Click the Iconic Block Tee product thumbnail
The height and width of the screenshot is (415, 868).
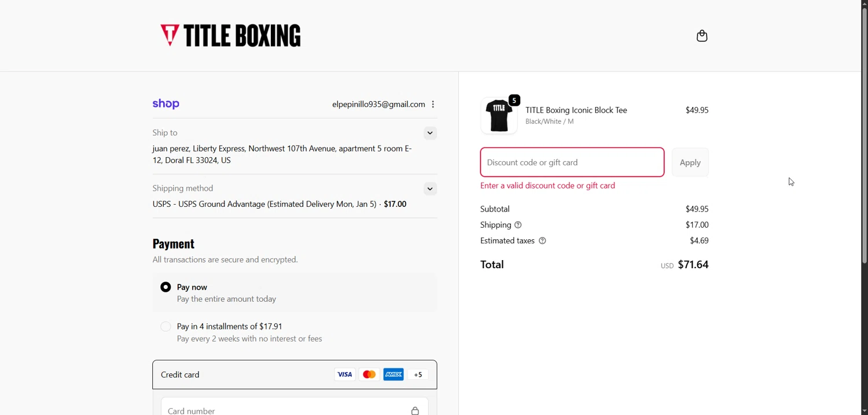pos(499,116)
